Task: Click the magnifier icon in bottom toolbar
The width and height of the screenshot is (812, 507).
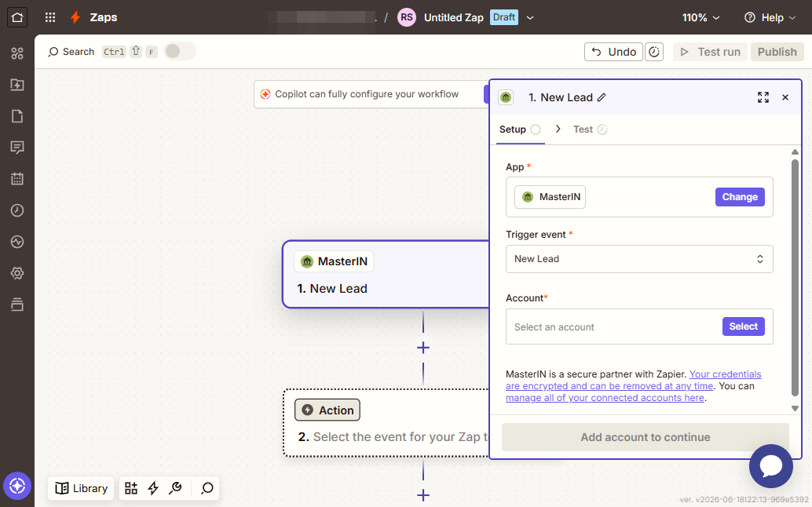Action: coord(207,488)
